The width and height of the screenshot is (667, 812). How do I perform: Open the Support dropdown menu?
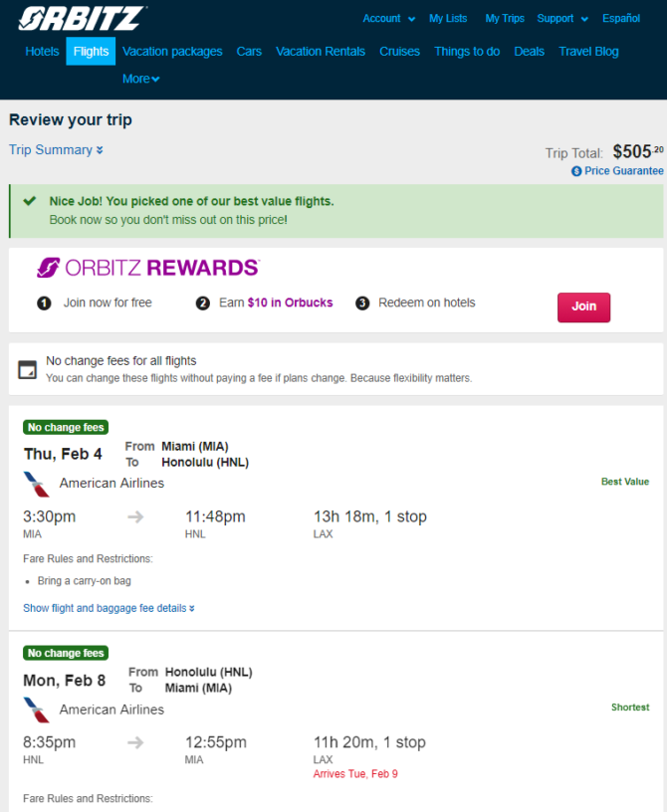[562, 19]
